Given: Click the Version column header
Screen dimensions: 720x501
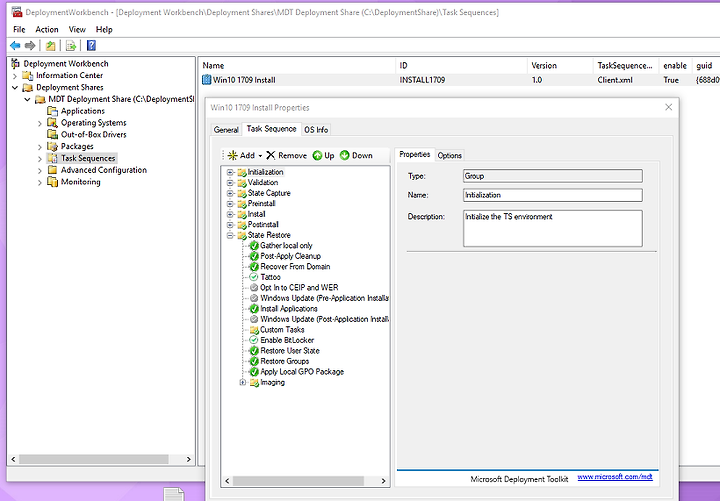Looking at the screenshot, I should point(560,66).
